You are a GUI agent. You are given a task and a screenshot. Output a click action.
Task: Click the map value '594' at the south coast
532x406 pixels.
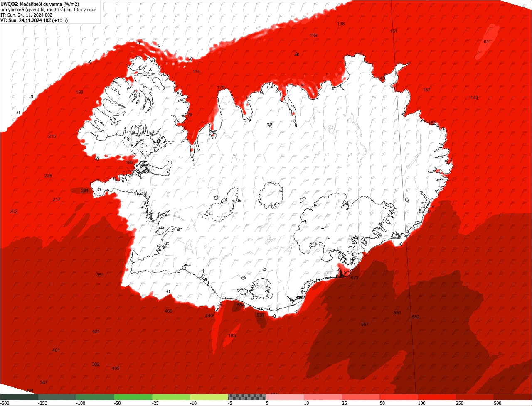tap(241, 305)
